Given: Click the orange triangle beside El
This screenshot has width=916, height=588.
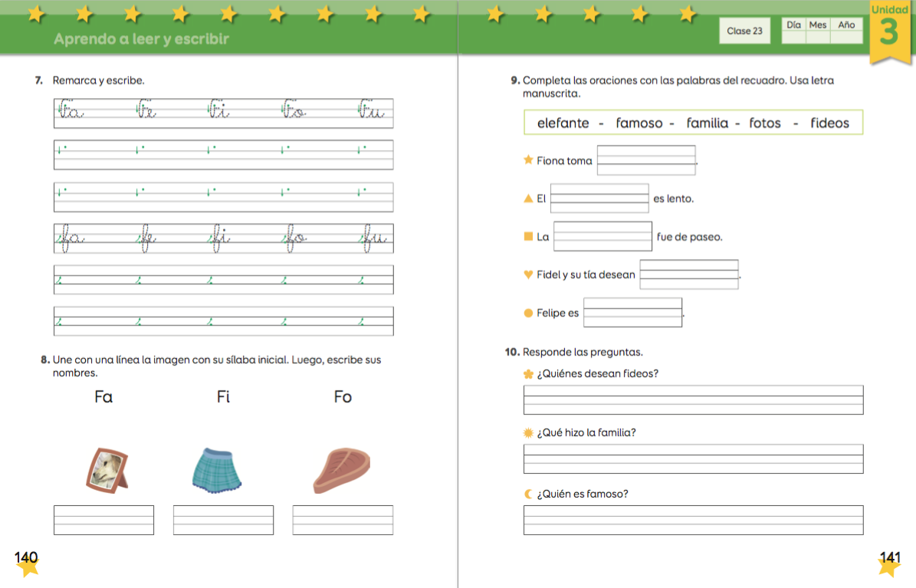Looking at the screenshot, I should pos(527,199).
